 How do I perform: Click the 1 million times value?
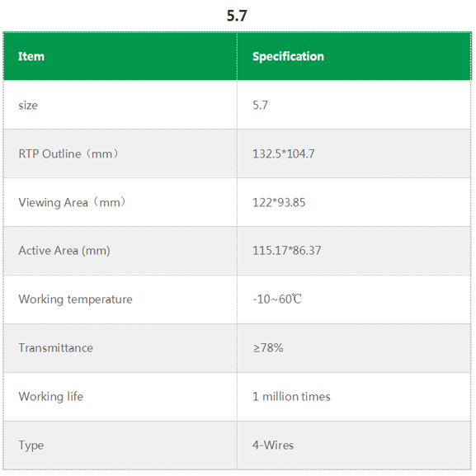click(291, 397)
